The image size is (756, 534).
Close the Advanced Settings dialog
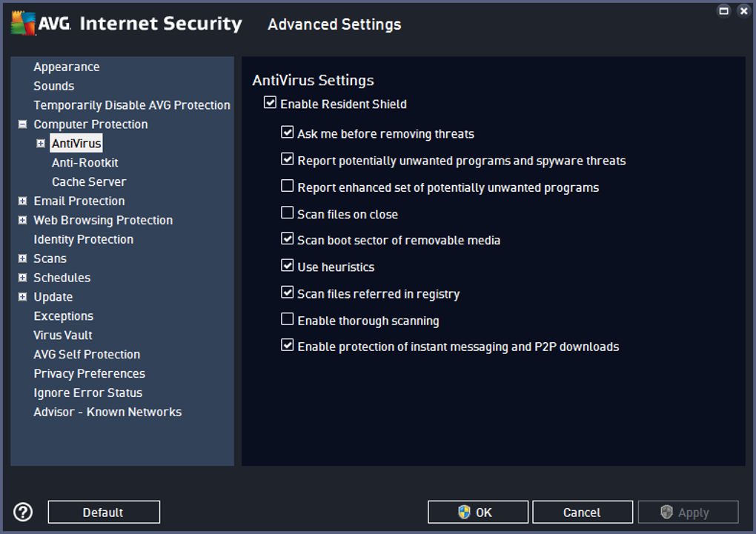(x=743, y=11)
